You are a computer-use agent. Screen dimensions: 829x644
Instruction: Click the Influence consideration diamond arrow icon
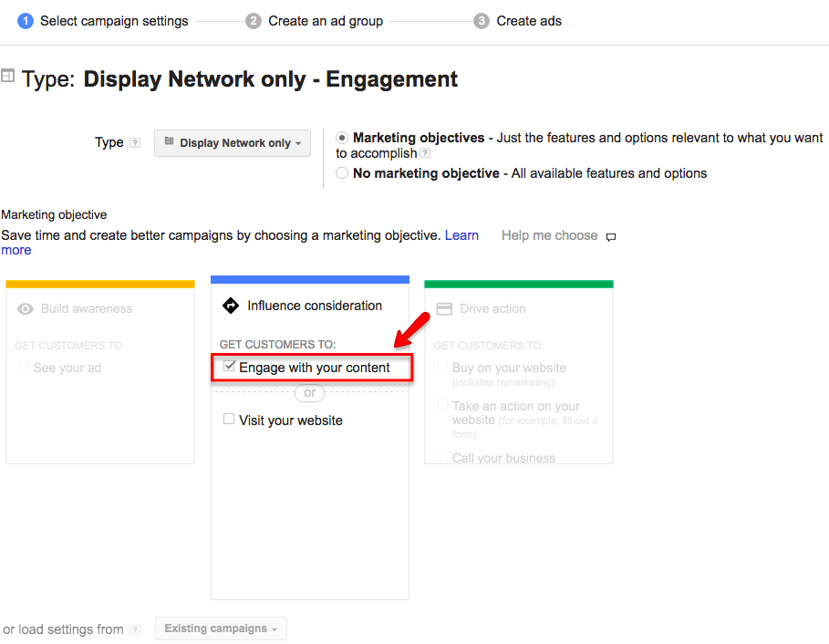pyautogui.click(x=231, y=306)
